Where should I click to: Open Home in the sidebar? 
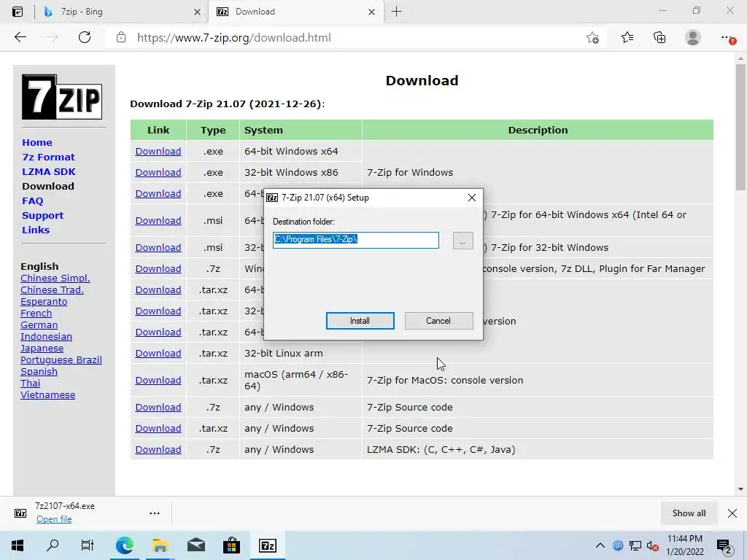(37, 142)
